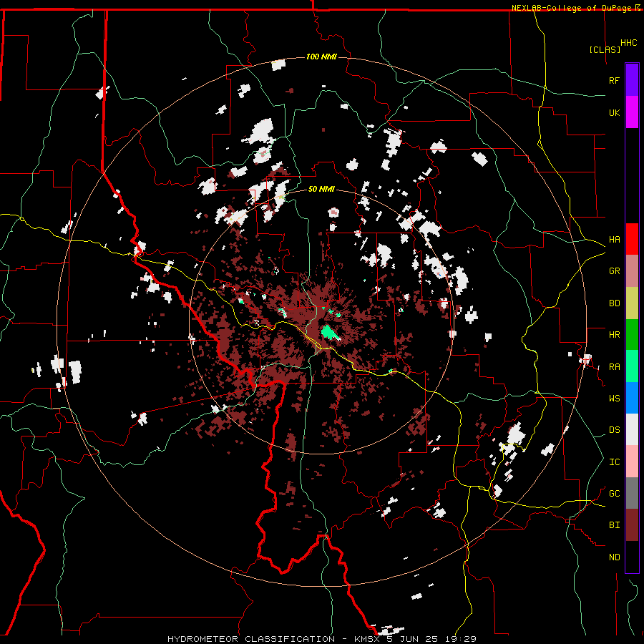This screenshot has width=644, height=644.
Task: Select the GC ground clutter gray swatch
Action: (632, 493)
